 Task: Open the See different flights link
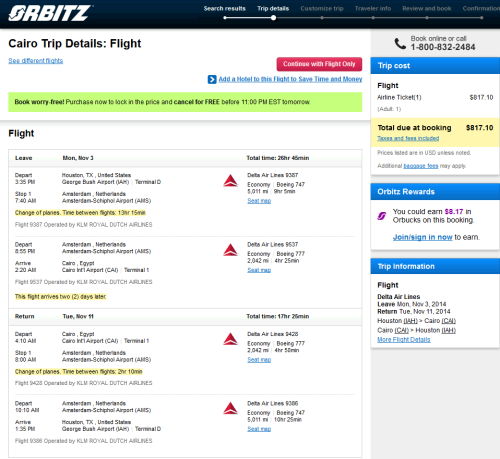coord(36,61)
